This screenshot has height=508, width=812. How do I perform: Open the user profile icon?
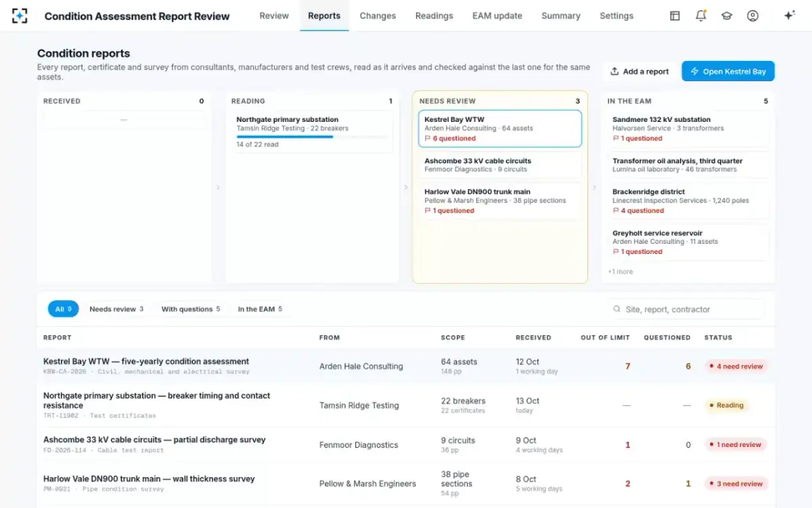click(x=752, y=16)
